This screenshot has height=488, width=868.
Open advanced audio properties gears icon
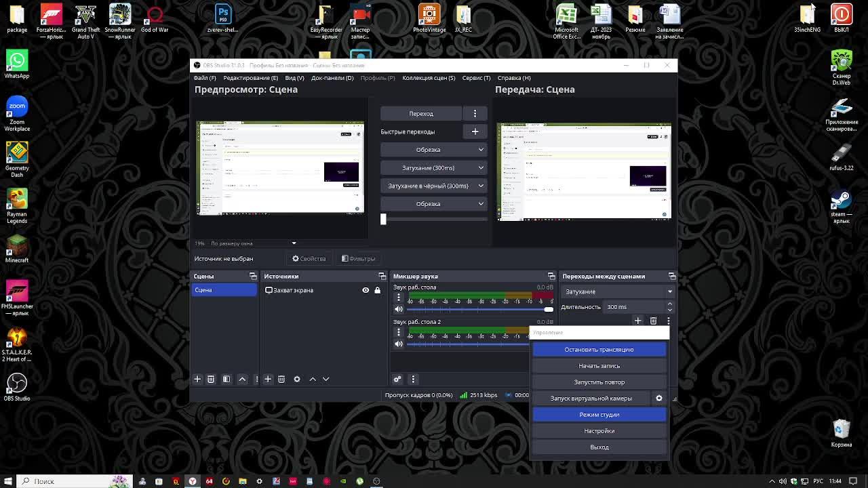(397, 379)
